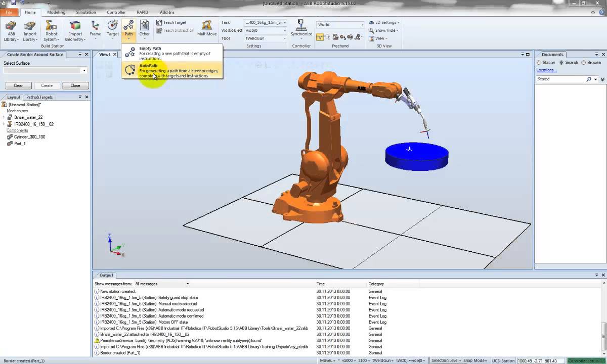Click the 'Border created (Part_1)' log message
Screen dimensions: 607x364
click(120, 353)
